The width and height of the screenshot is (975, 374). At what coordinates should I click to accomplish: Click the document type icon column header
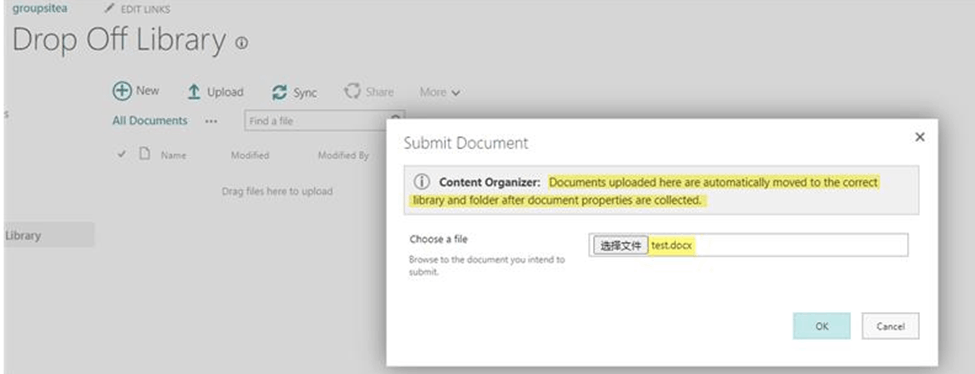coord(144,154)
